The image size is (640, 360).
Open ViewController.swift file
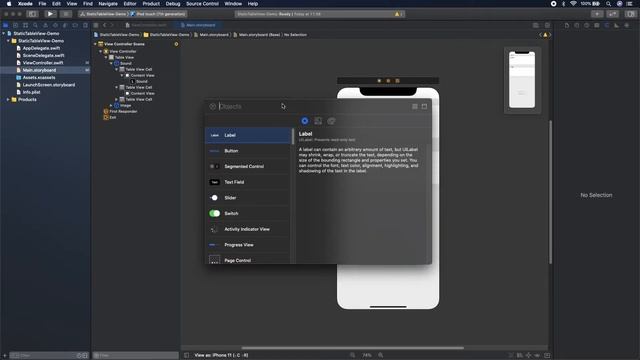tap(43, 63)
